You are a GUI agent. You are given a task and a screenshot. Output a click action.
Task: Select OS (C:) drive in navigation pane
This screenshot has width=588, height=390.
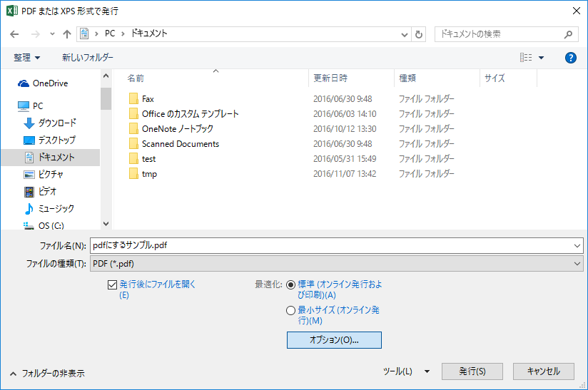pyautogui.click(x=44, y=225)
